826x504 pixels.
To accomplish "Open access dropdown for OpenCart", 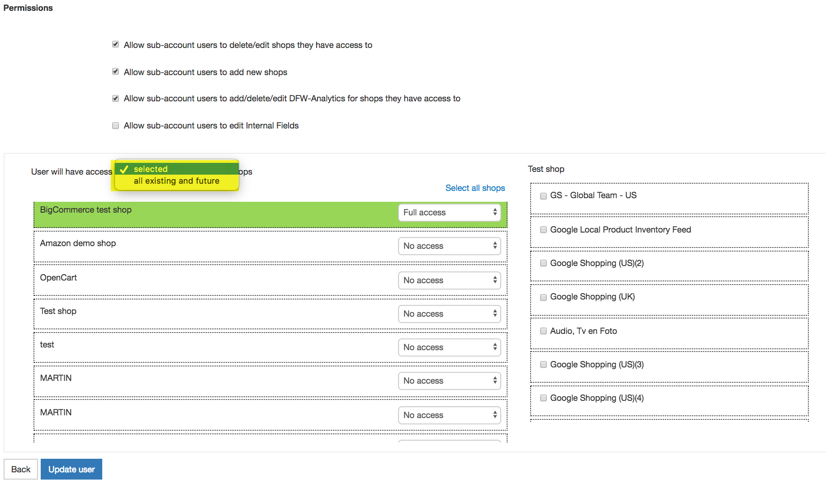I will click(449, 280).
